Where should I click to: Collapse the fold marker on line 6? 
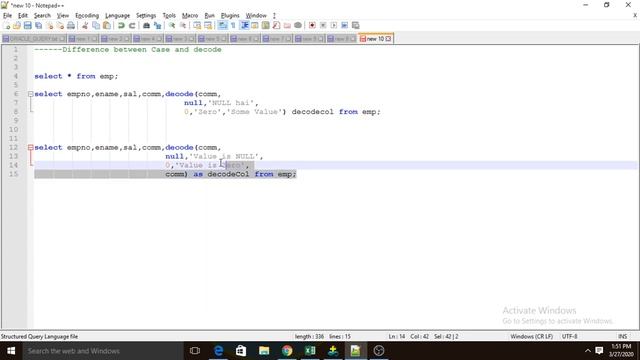click(31, 94)
